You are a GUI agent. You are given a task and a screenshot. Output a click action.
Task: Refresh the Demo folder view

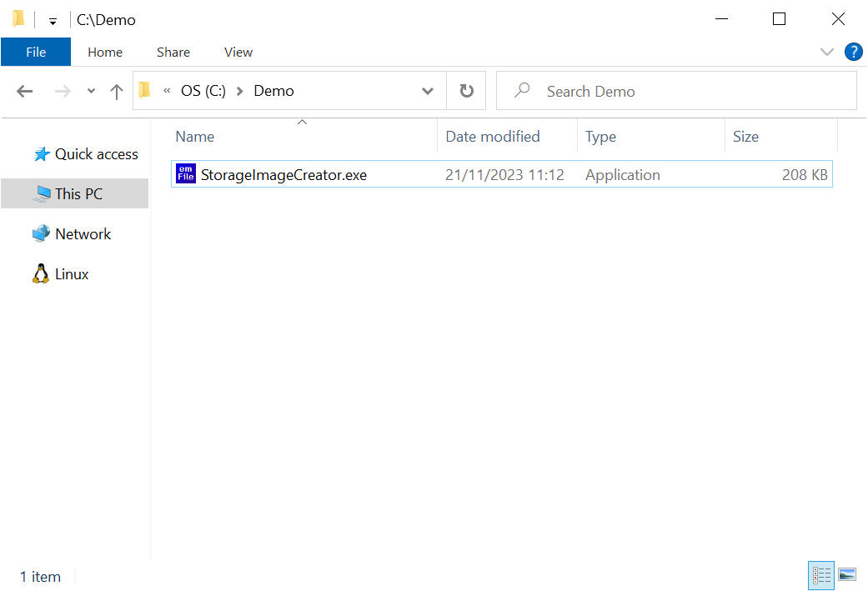click(466, 92)
